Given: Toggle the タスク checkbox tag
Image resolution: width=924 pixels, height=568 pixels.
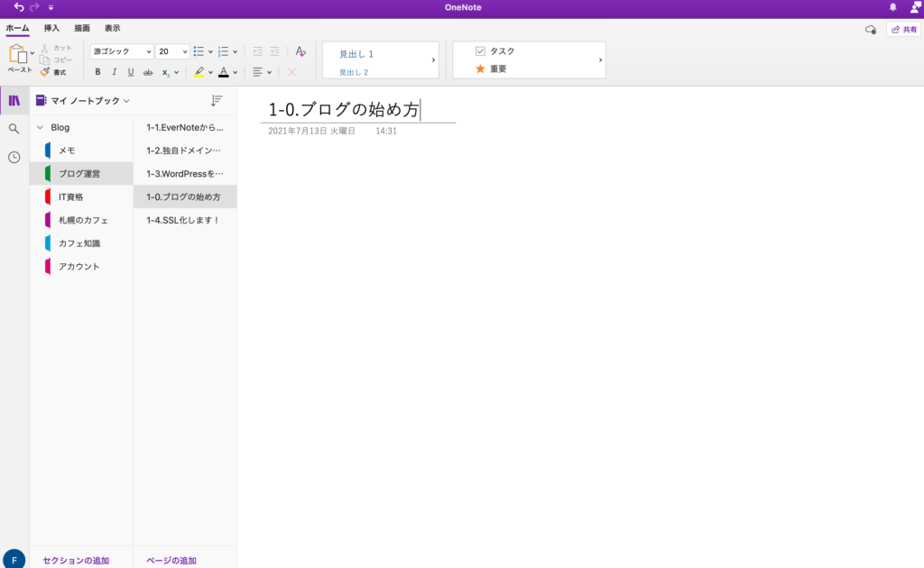Looking at the screenshot, I should 480,51.
